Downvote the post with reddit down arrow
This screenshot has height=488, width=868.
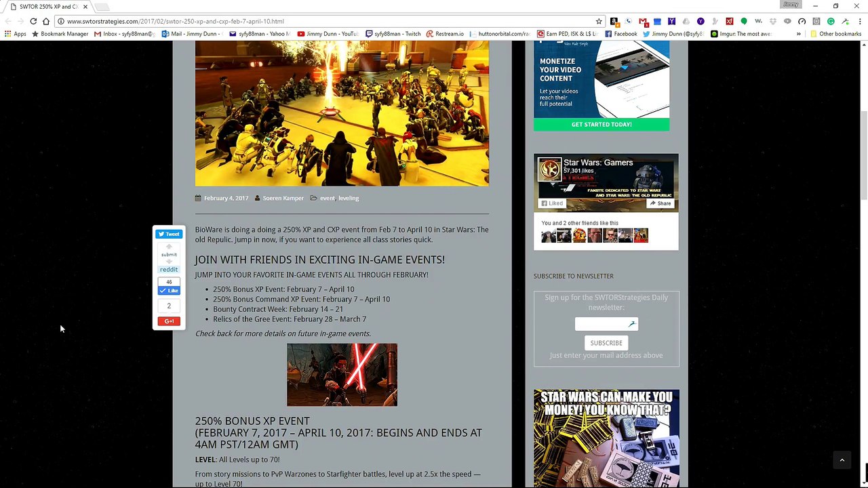click(x=169, y=262)
